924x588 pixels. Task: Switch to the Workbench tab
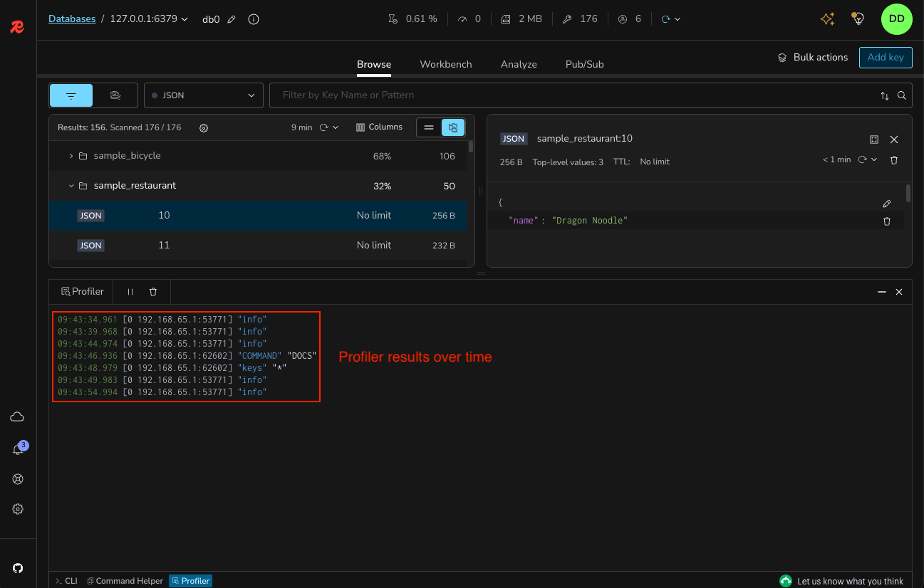(x=445, y=64)
